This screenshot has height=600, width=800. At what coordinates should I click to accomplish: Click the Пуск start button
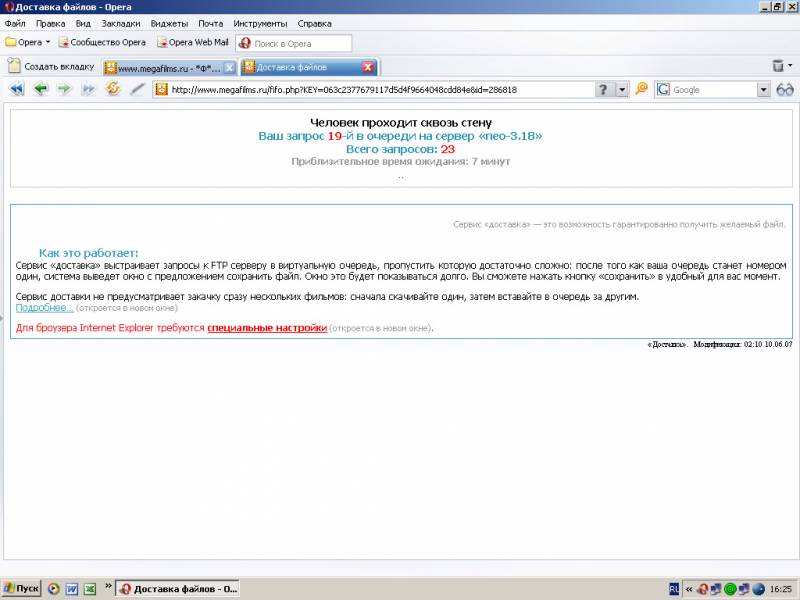21,588
